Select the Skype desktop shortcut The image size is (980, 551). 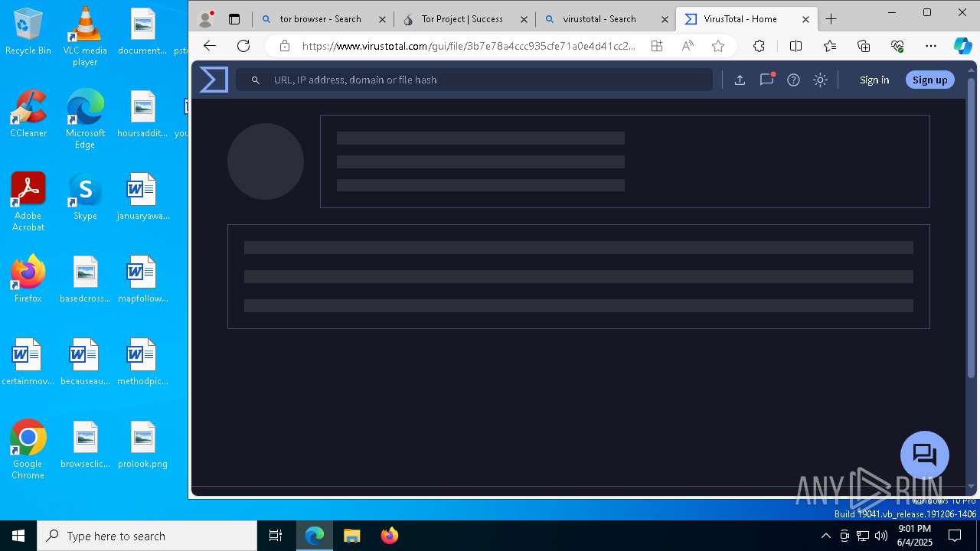click(x=85, y=197)
